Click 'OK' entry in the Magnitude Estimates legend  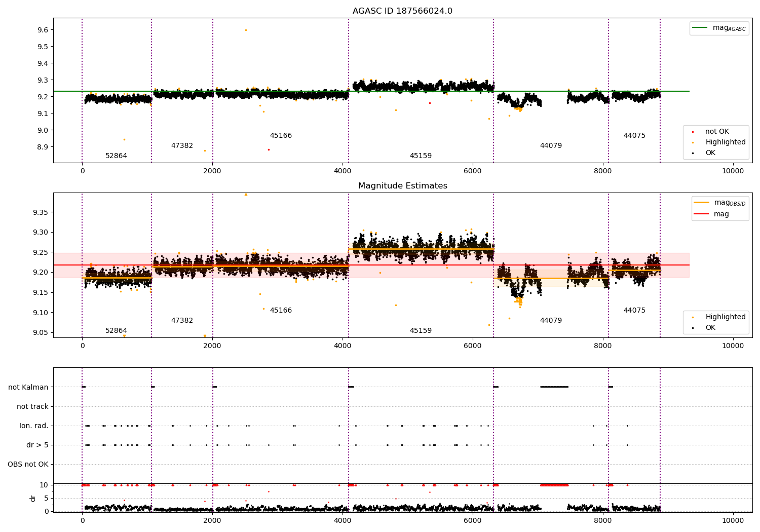point(710,328)
